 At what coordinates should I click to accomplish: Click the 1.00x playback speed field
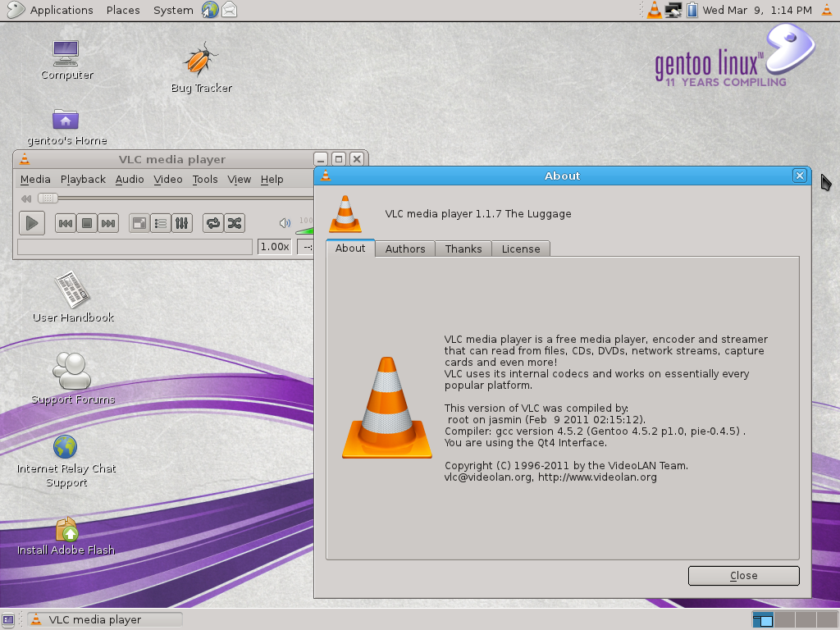click(273, 246)
